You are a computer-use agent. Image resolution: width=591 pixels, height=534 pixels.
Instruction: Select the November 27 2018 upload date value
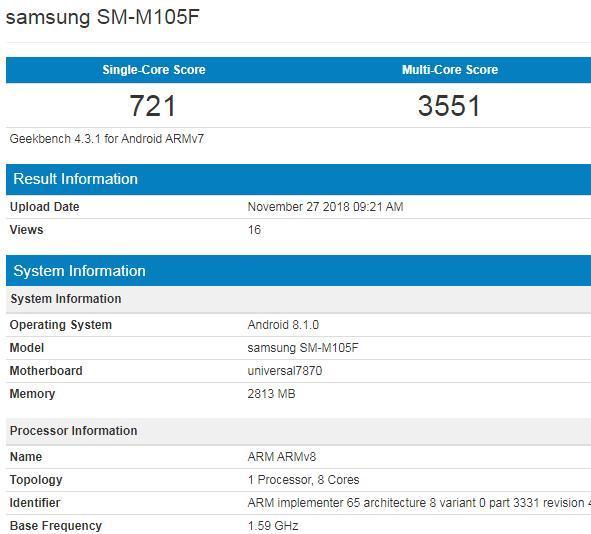(x=325, y=207)
